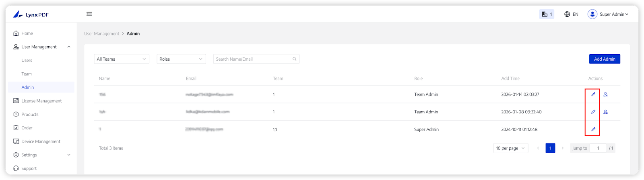Click the edit pencil for the first admin row

pos(593,94)
